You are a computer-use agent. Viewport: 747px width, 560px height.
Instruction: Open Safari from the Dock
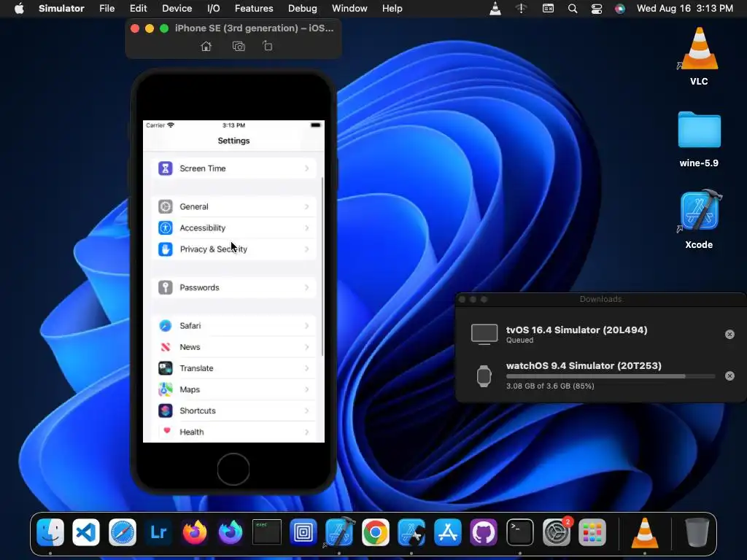[123, 532]
